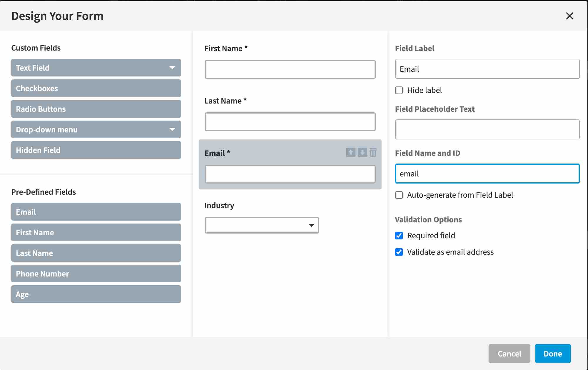Click the First Name input in the preview
Viewport: 588px width, 370px height.
tap(290, 69)
